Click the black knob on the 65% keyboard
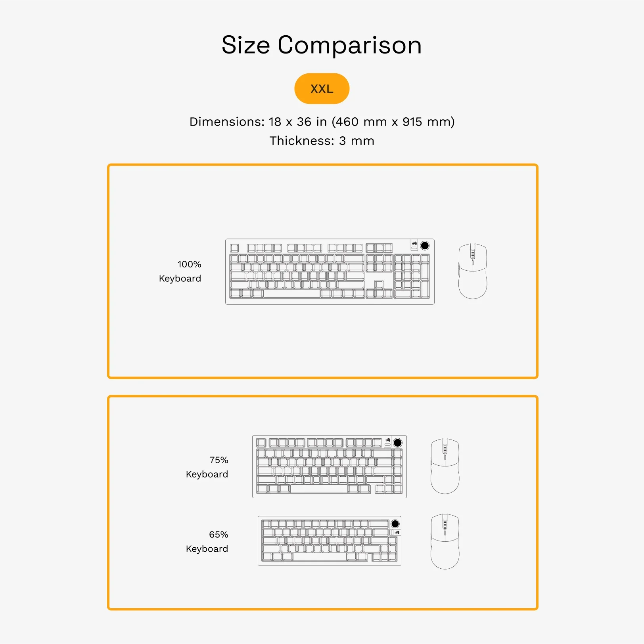 pyautogui.click(x=395, y=524)
